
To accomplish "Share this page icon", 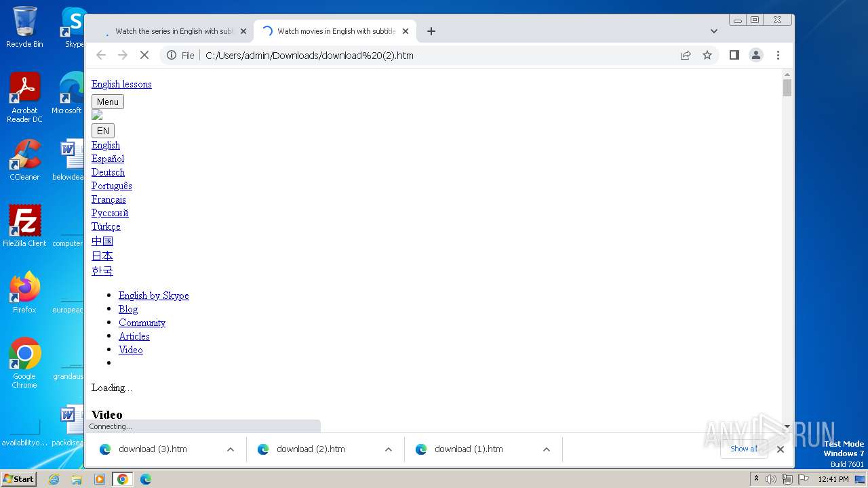I will tap(686, 55).
